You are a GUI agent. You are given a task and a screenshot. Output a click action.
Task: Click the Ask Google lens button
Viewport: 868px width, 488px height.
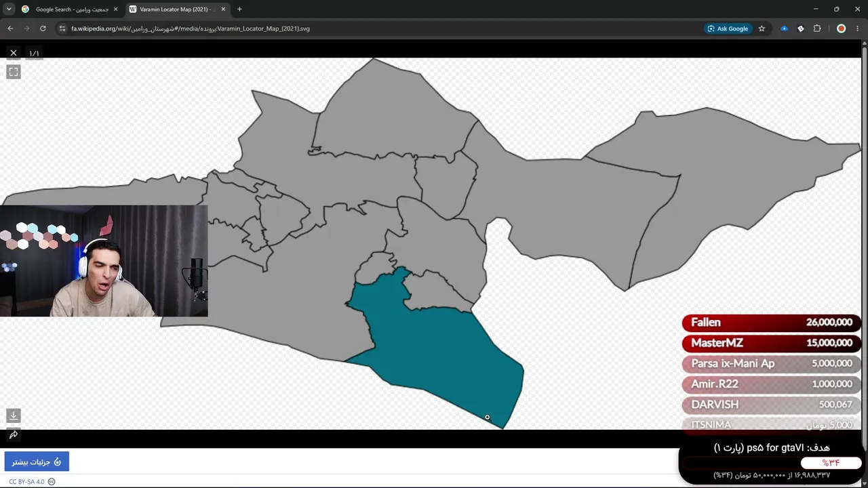[x=728, y=28]
